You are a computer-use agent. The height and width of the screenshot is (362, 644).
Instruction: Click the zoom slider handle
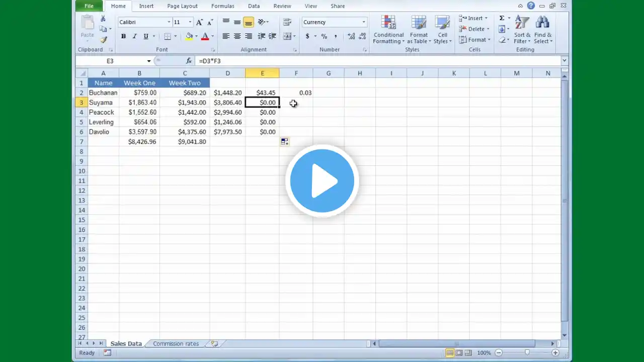click(527, 353)
